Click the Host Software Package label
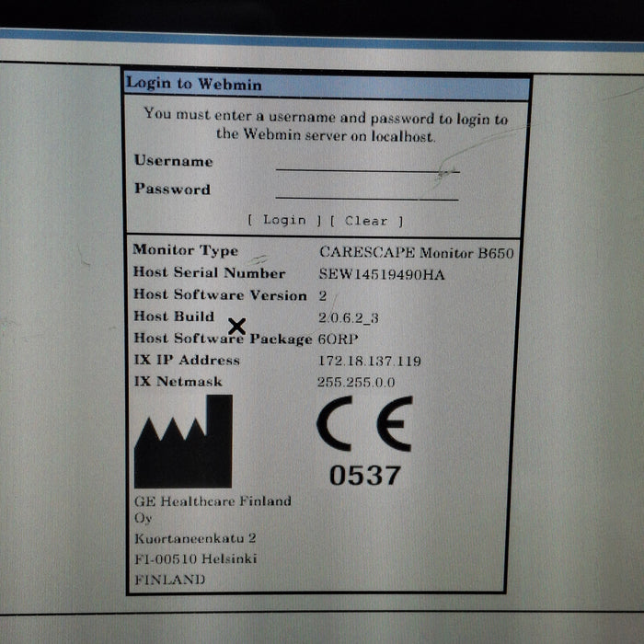Viewport: 644px width, 644px height. (222, 339)
